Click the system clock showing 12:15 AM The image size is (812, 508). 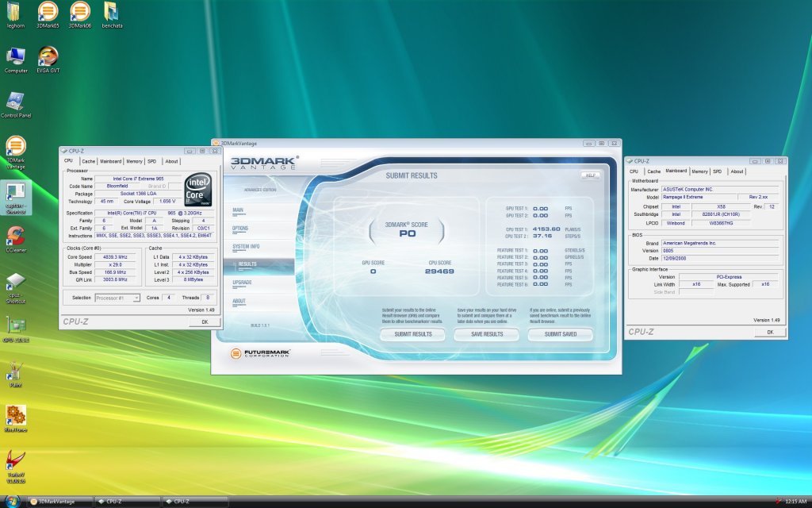pos(795,502)
